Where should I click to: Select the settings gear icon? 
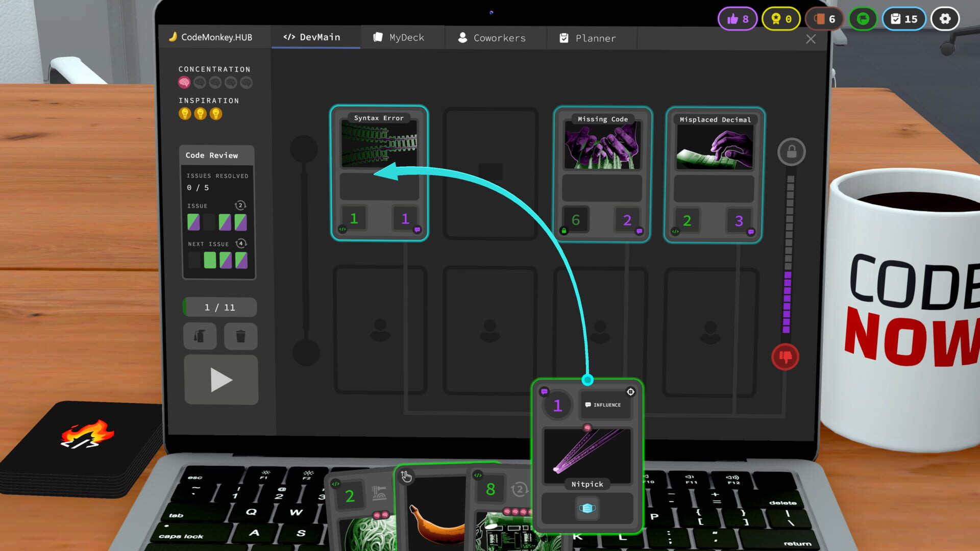[x=945, y=18]
